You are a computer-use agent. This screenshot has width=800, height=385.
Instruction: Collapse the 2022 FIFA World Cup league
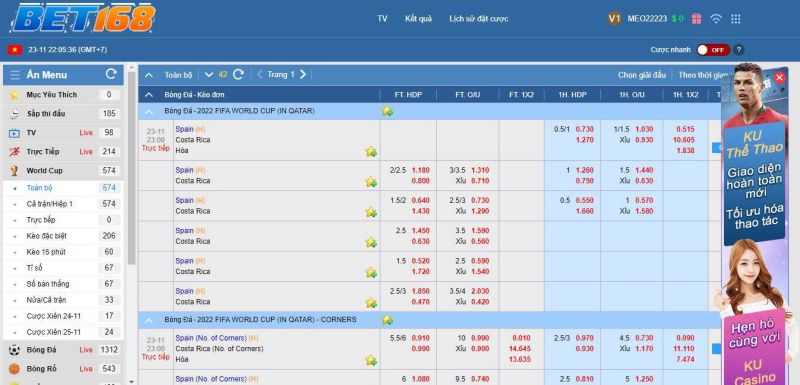[x=149, y=111]
